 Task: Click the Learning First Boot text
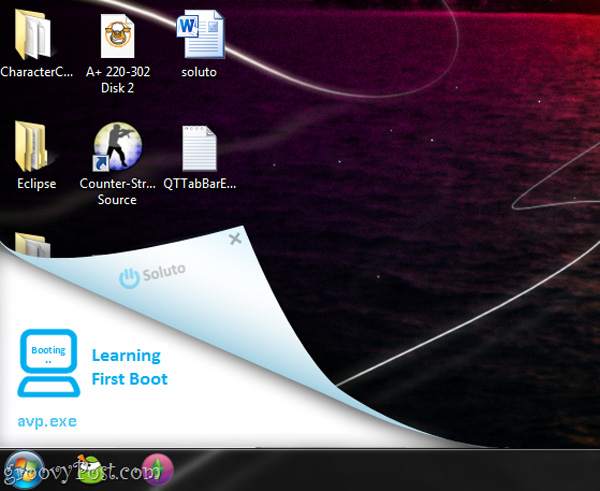click(x=129, y=367)
